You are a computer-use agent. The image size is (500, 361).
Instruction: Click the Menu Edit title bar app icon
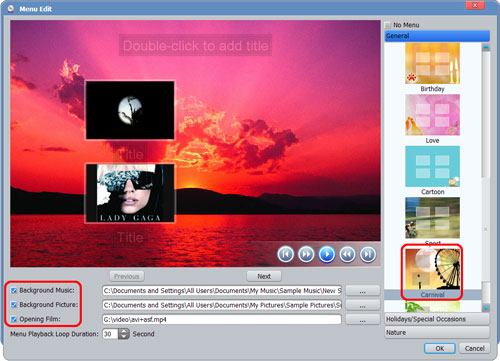pyautogui.click(x=11, y=8)
